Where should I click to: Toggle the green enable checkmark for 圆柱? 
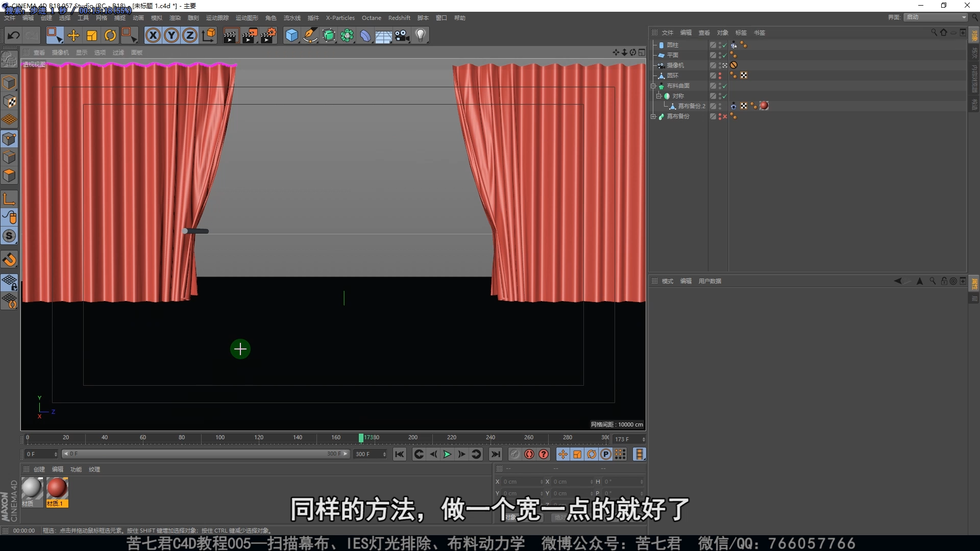tap(724, 45)
